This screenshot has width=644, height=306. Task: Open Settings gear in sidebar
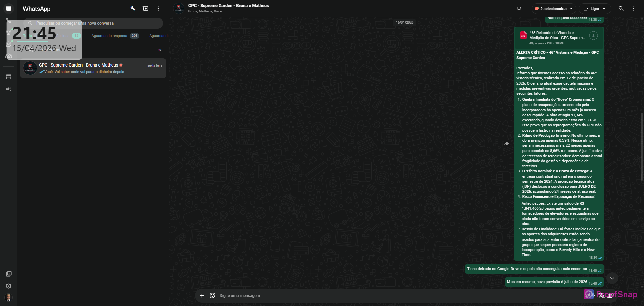tap(9, 286)
